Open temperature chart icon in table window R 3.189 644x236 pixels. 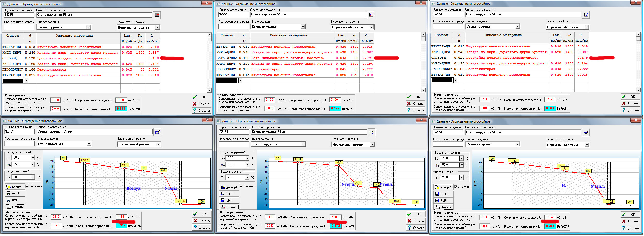157,15
